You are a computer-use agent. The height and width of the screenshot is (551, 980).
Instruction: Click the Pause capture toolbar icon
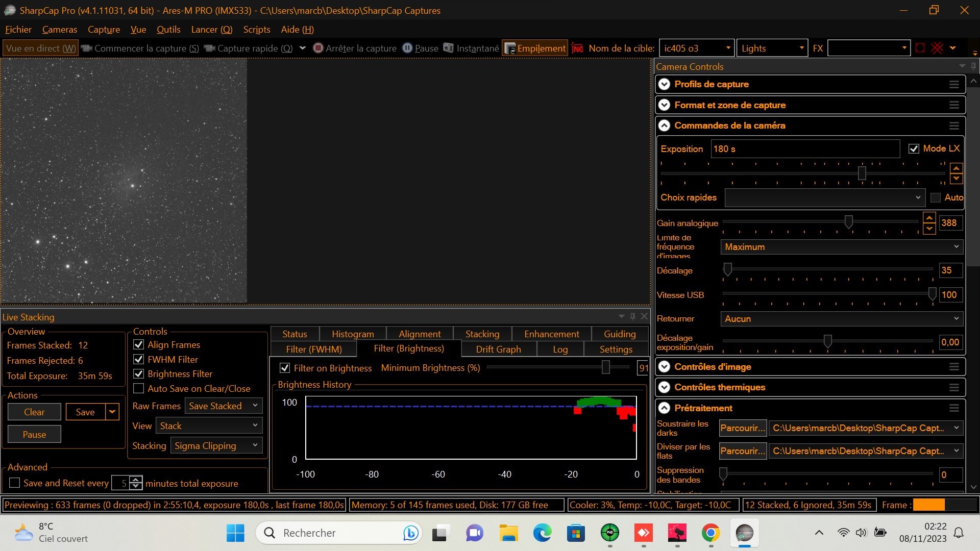tap(407, 48)
